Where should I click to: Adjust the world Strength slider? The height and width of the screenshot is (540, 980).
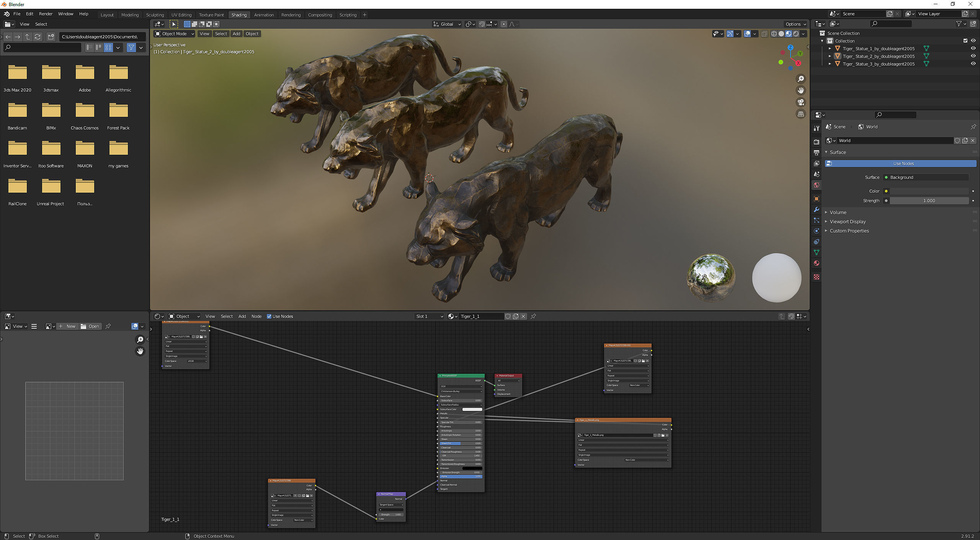click(929, 201)
